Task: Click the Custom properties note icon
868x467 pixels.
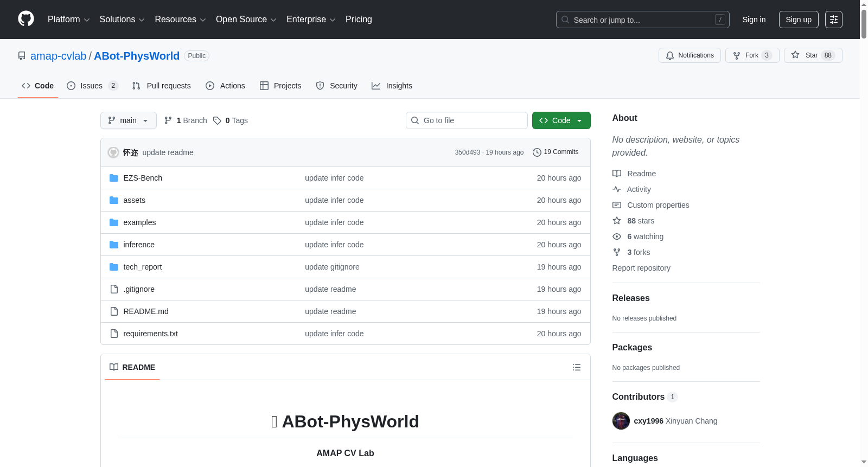Action: click(x=617, y=205)
